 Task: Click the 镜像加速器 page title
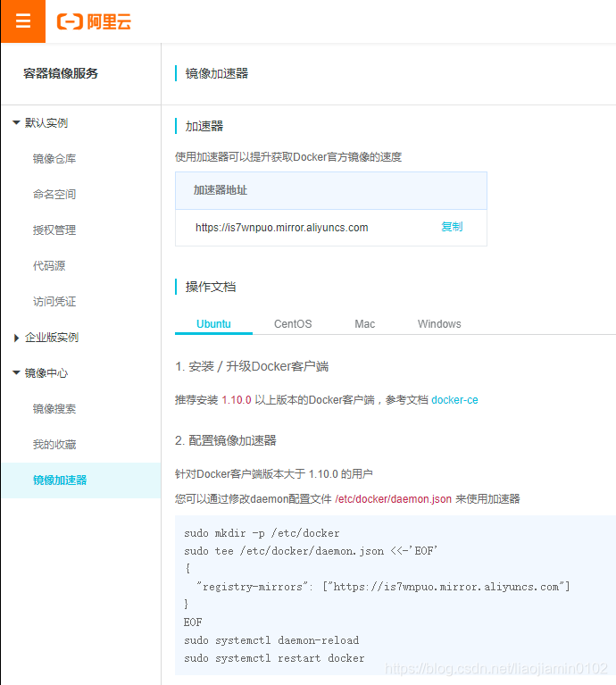click(217, 73)
